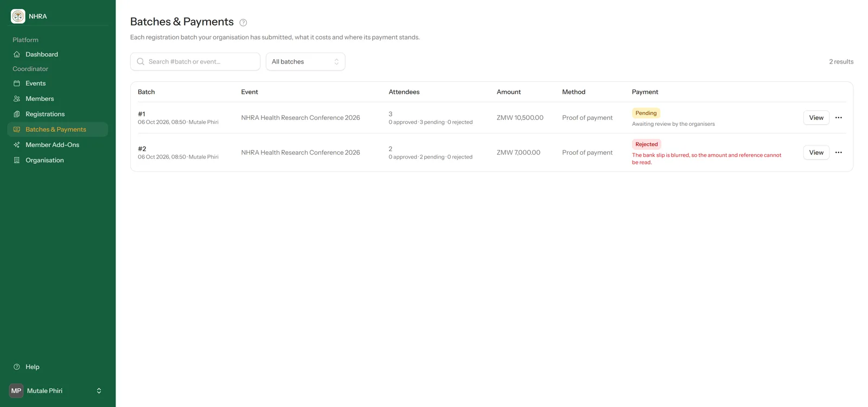Open Organisation settings in sidebar
The height and width of the screenshot is (407, 868).
[x=58, y=160]
